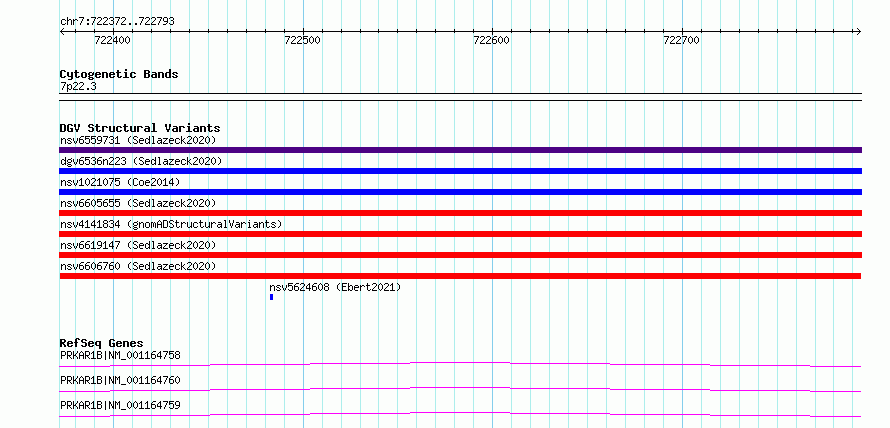Open the PRKAR1B|NM_001164758 transcript label
The height and width of the screenshot is (428, 890).
(x=120, y=355)
